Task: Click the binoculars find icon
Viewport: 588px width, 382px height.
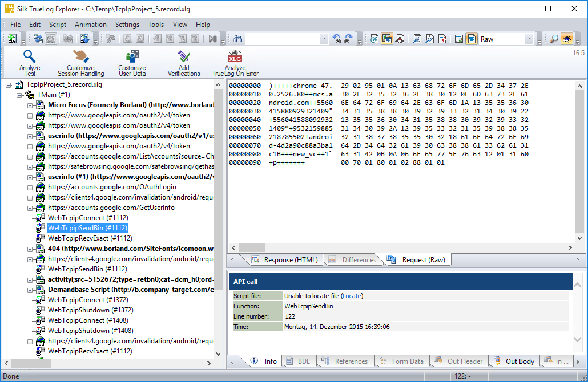Action: [x=238, y=39]
